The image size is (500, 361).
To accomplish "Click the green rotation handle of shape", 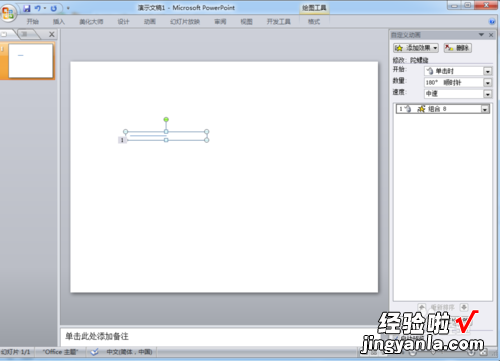I will 166,119.
